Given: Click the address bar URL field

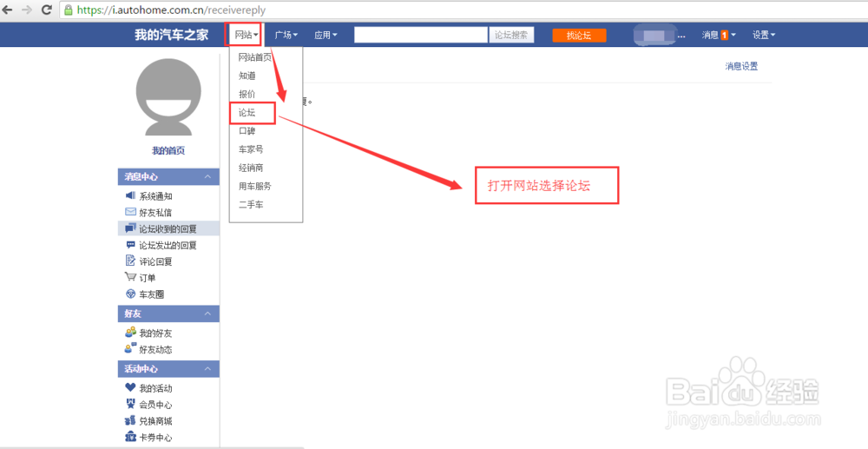Looking at the screenshot, I should [x=464, y=10].
